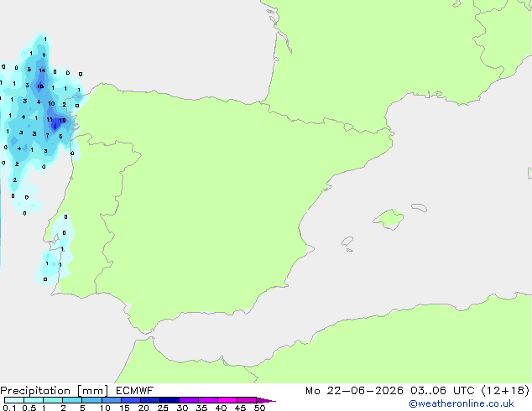This screenshot has height=411, width=532.
Task: Click the '25' legend scale label
Action: click(x=163, y=408)
